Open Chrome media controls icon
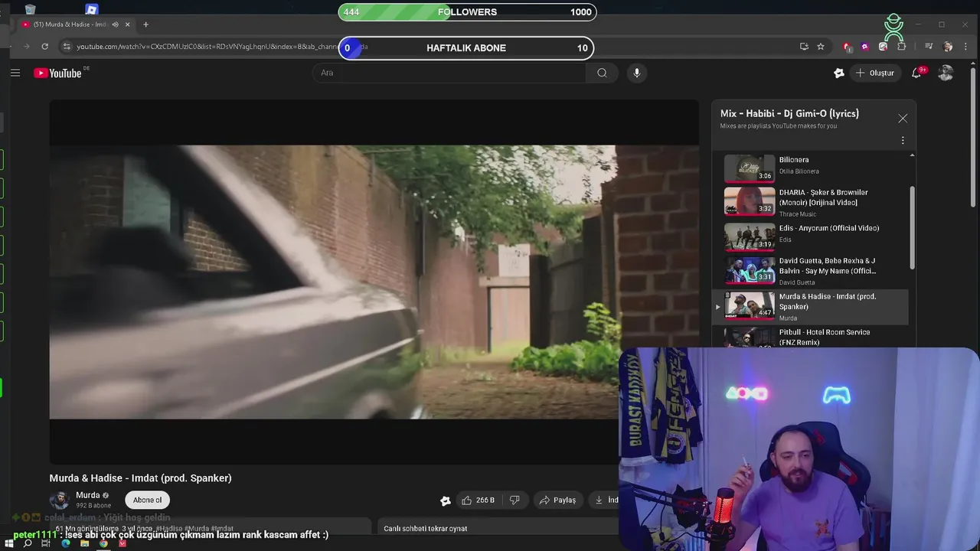The height and width of the screenshot is (551, 980). click(x=929, y=47)
